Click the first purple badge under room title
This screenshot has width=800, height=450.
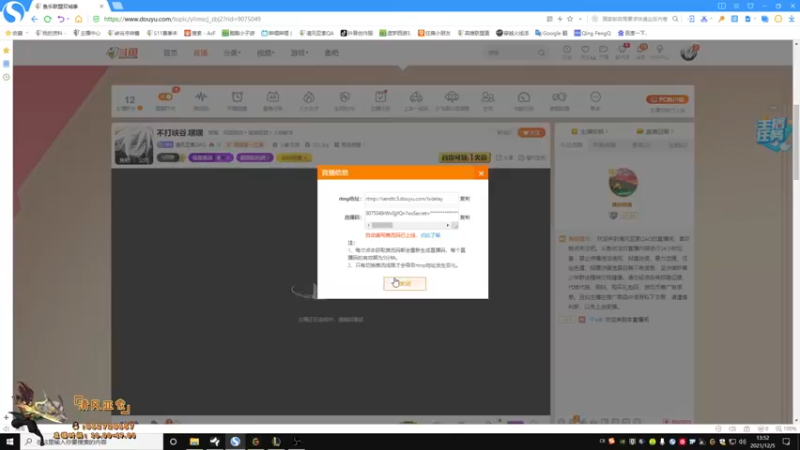coord(211,158)
